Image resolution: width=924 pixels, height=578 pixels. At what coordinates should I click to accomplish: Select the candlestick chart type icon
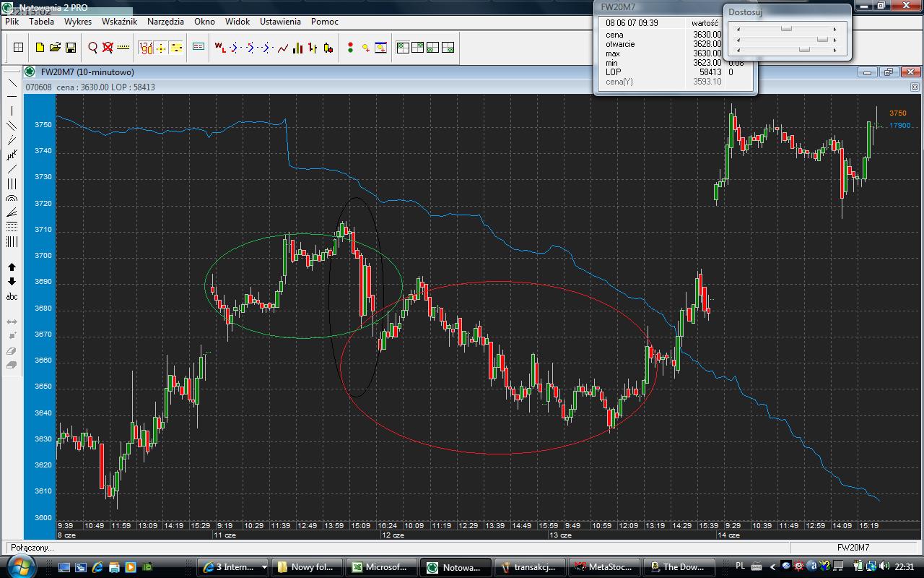[x=328, y=48]
